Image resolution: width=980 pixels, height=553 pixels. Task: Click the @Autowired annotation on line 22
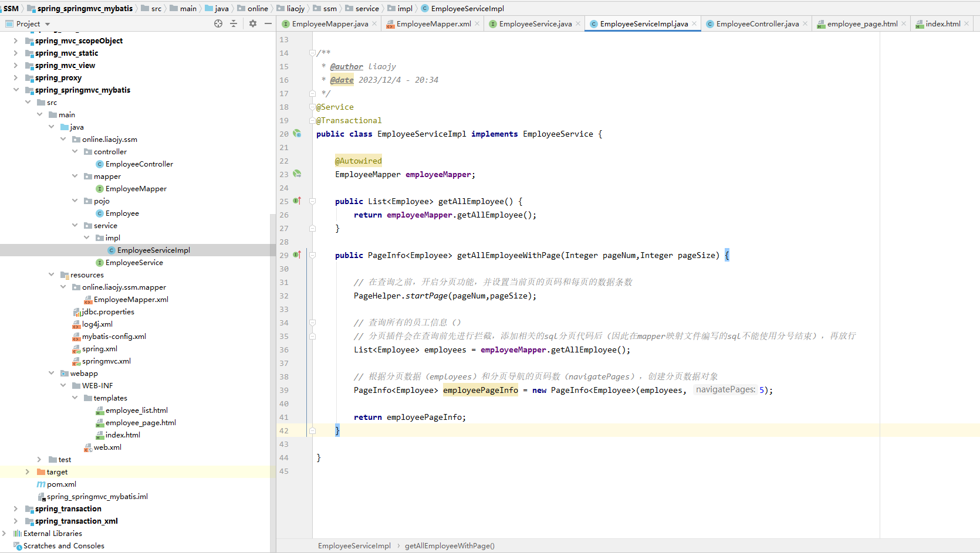pyautogui.click(x=358, y=161)
